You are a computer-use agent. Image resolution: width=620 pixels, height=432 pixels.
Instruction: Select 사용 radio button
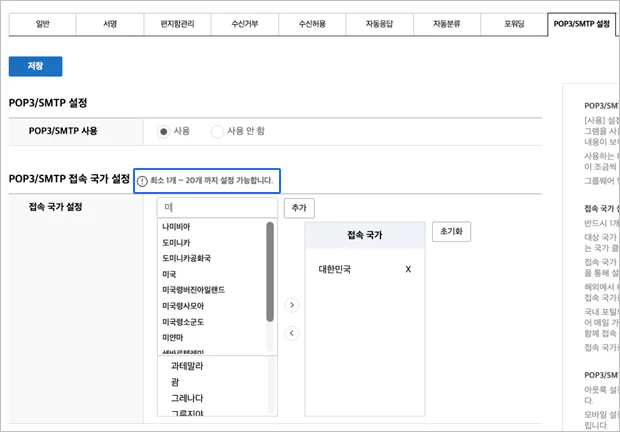165,131
